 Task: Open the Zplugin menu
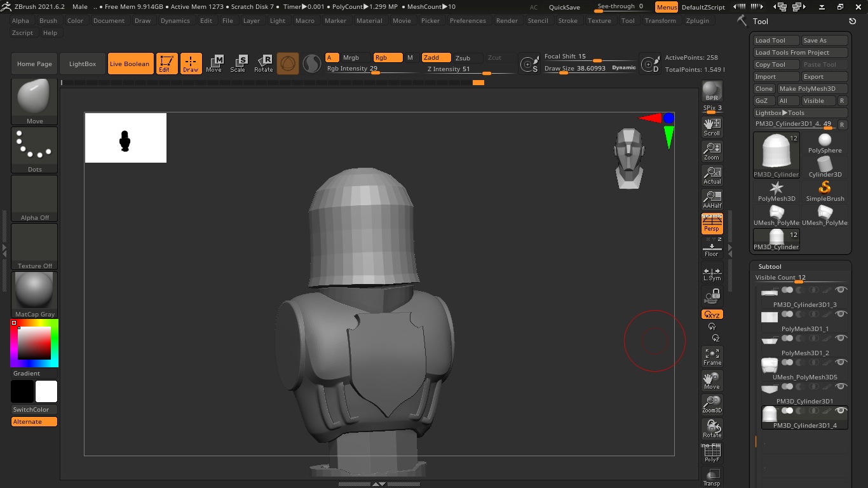698,20
